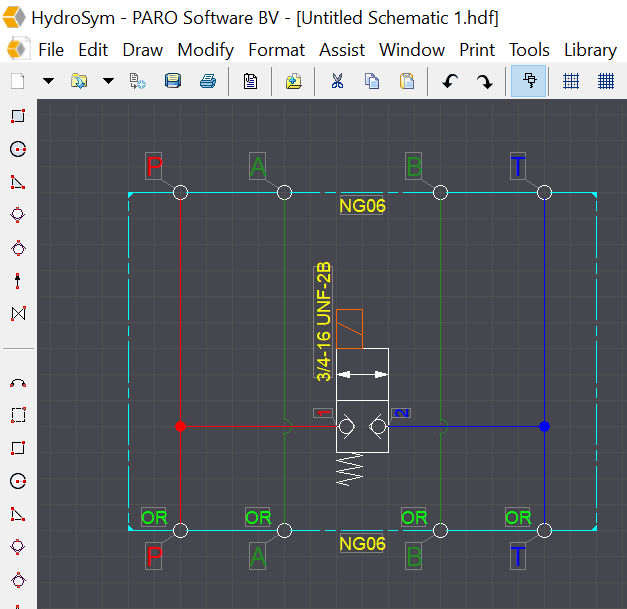Toggle the fine grid display button
This screenshot has height=609, width=627.
pyautogui.click(x=605, y=81)
